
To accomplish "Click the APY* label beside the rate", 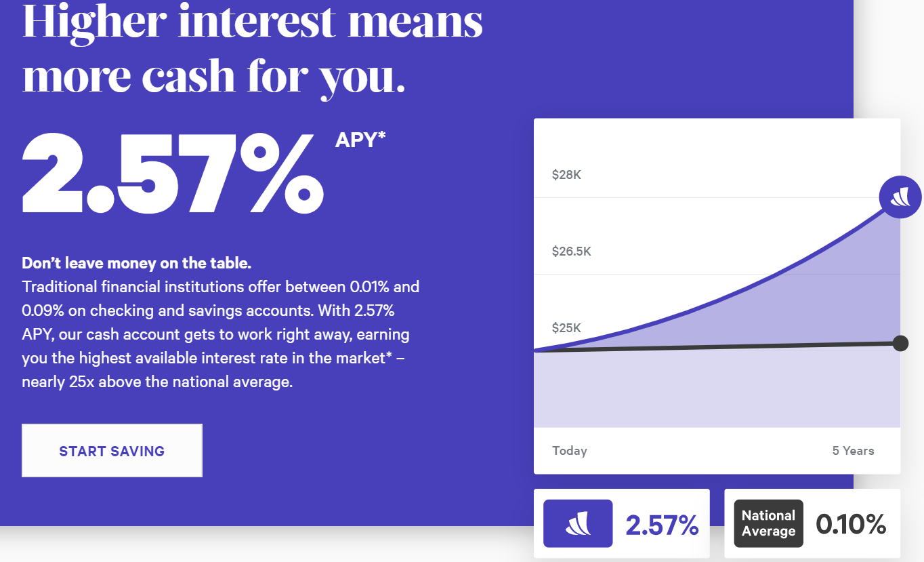I will (x=360, y=140).
